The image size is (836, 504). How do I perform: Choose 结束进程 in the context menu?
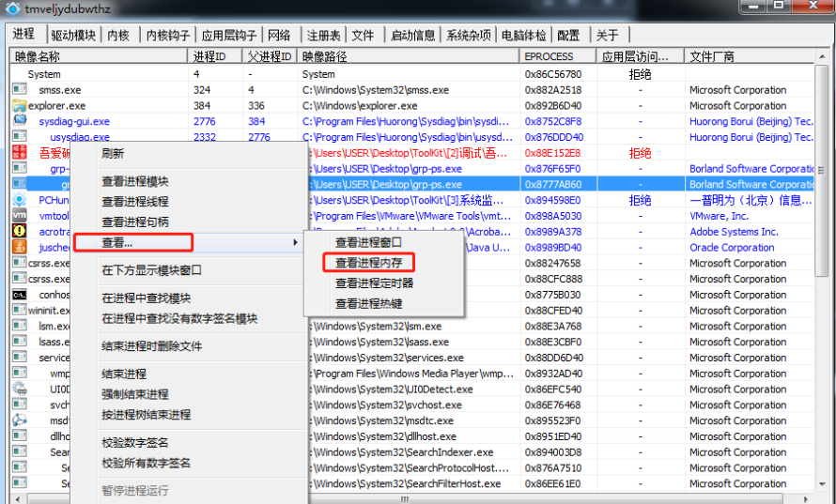[x=189, y=374]
